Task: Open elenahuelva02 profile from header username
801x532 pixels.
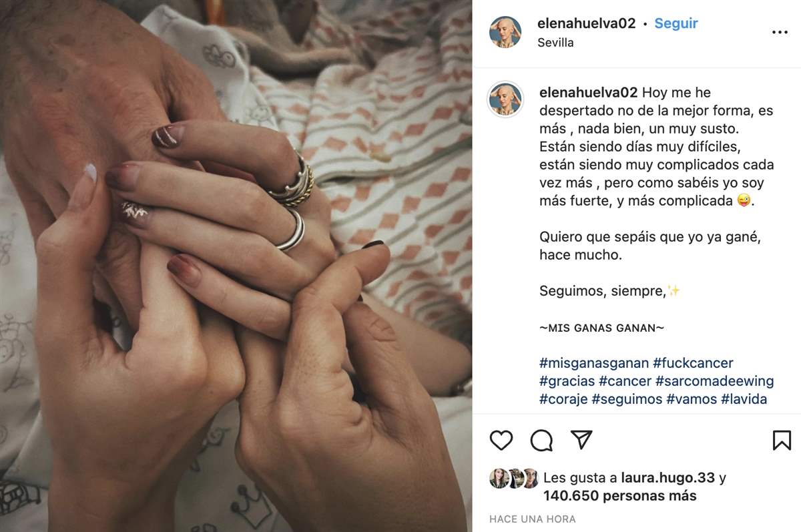Action: click(587, 23)
